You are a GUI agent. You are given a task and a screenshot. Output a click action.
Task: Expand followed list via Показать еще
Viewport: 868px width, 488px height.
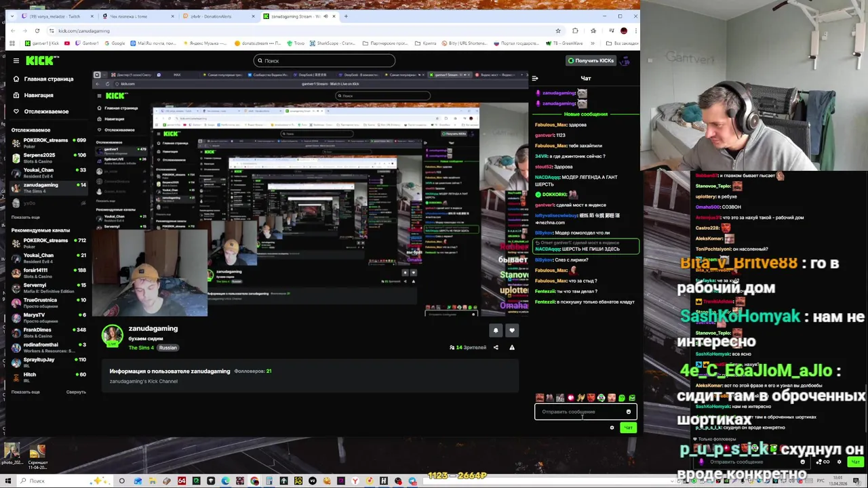25,217
